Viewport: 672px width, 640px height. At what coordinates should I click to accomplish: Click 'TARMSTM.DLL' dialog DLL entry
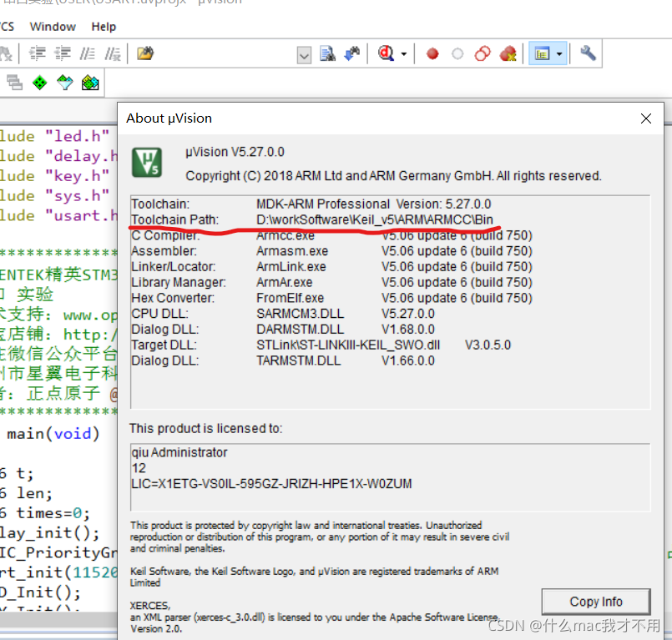299,360
